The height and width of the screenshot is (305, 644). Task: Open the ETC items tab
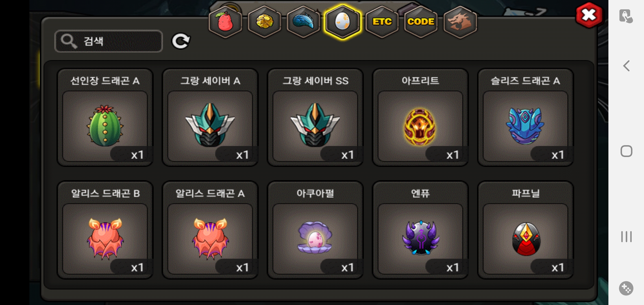coord(382,22)
